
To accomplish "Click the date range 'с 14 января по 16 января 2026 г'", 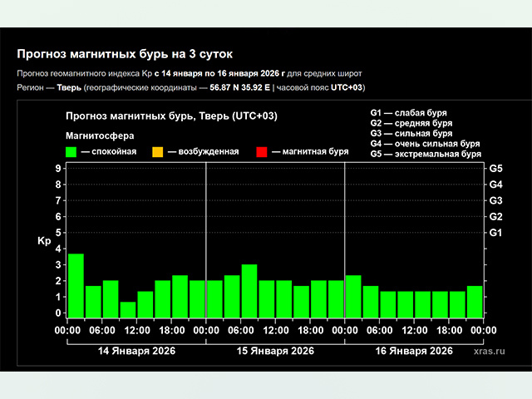I will (x=219, y=73).
